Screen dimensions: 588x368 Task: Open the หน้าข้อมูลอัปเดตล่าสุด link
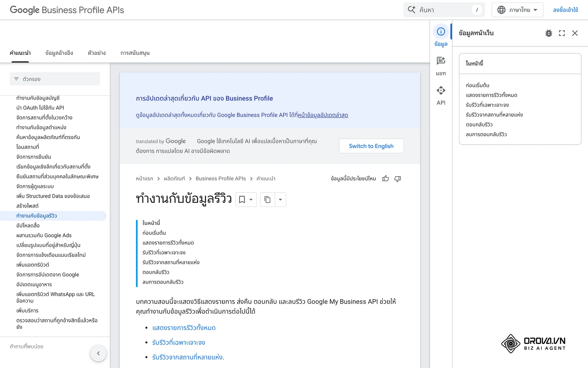point(323,115)
